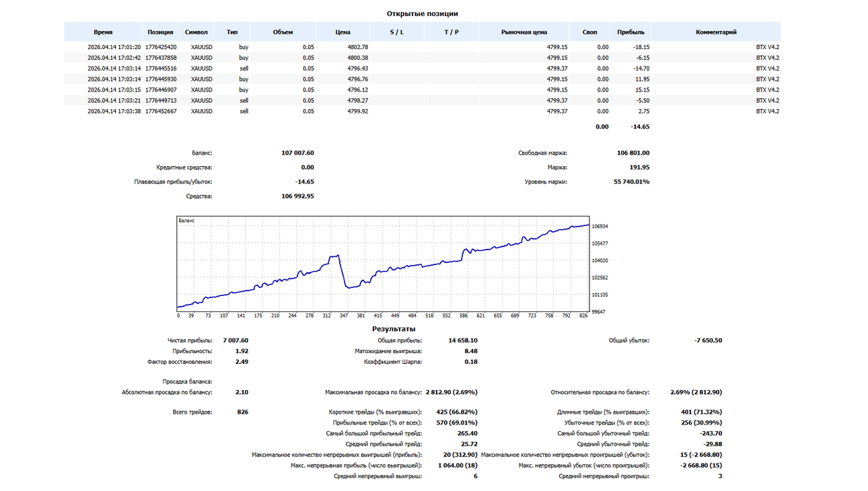Select the net profit value 7 007.60

[x=236, y=340]
